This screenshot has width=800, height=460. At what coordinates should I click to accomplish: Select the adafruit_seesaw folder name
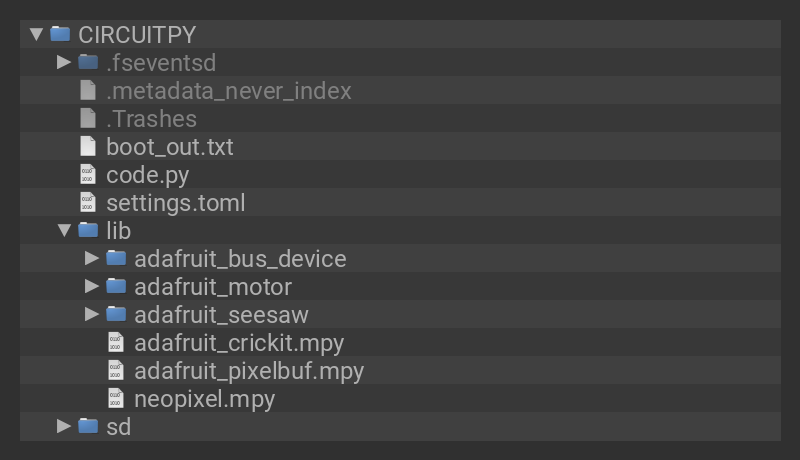(x=221, y=314)
